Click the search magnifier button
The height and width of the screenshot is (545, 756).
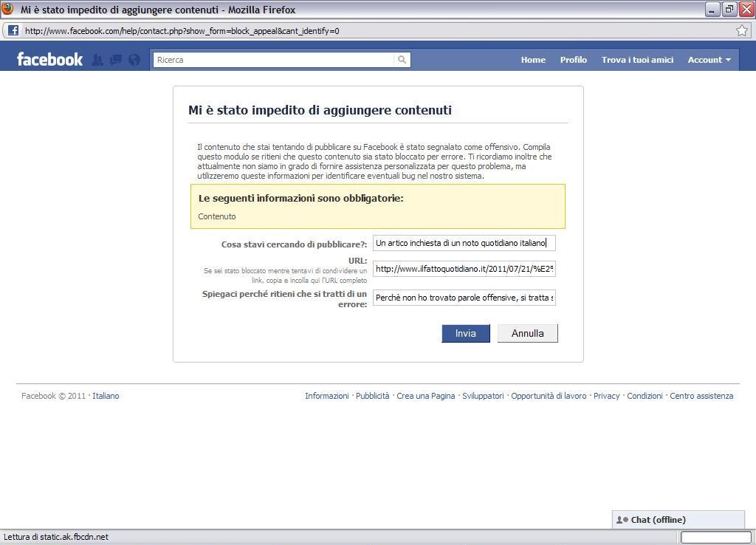pyautogui.click(x=402, y=60)
